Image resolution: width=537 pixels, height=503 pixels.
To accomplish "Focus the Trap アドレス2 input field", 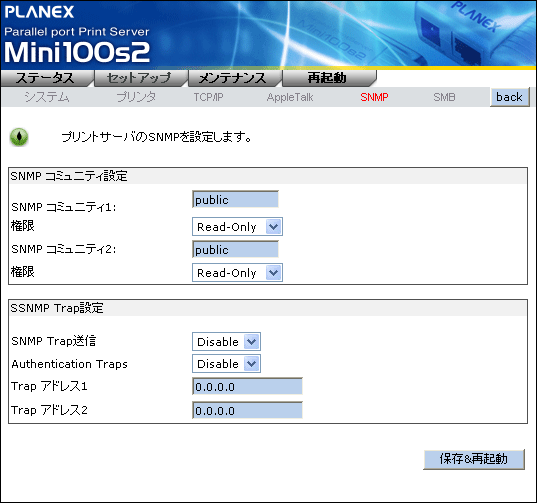I will coord(247,410).
